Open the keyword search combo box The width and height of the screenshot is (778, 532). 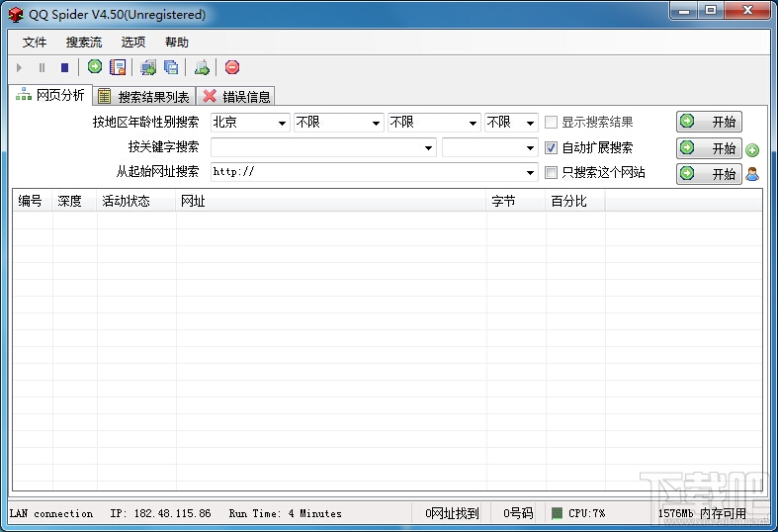[x=323, y=147]
